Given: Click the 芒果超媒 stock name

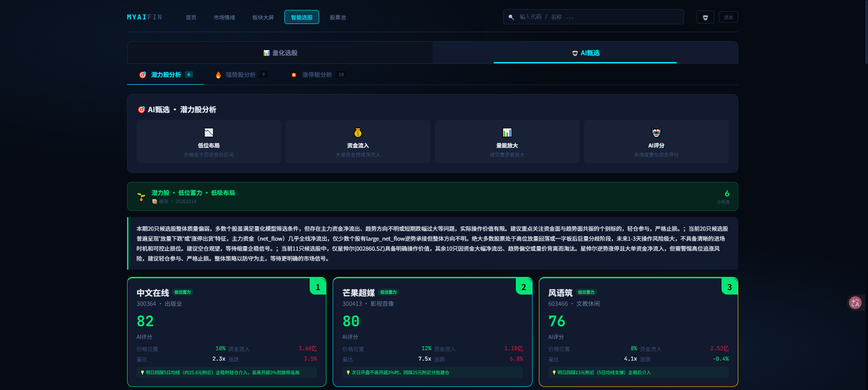Looking at the screenshot, I should coord(359,293).
